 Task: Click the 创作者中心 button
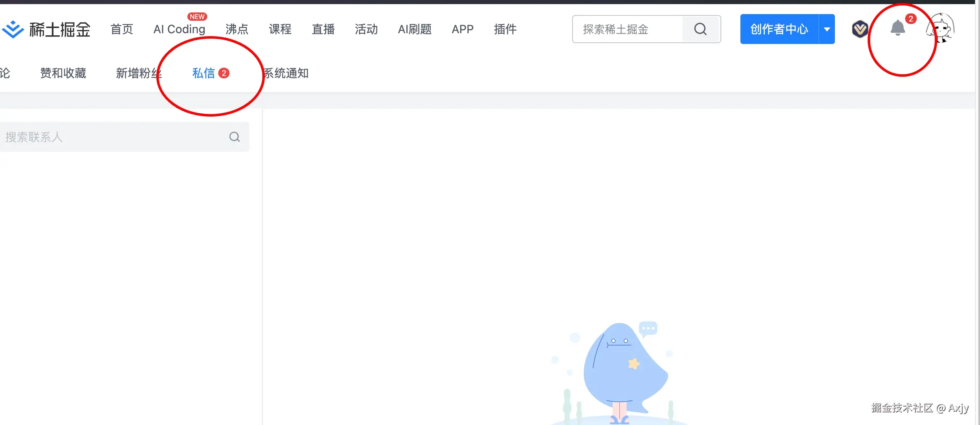pos(778,29)
